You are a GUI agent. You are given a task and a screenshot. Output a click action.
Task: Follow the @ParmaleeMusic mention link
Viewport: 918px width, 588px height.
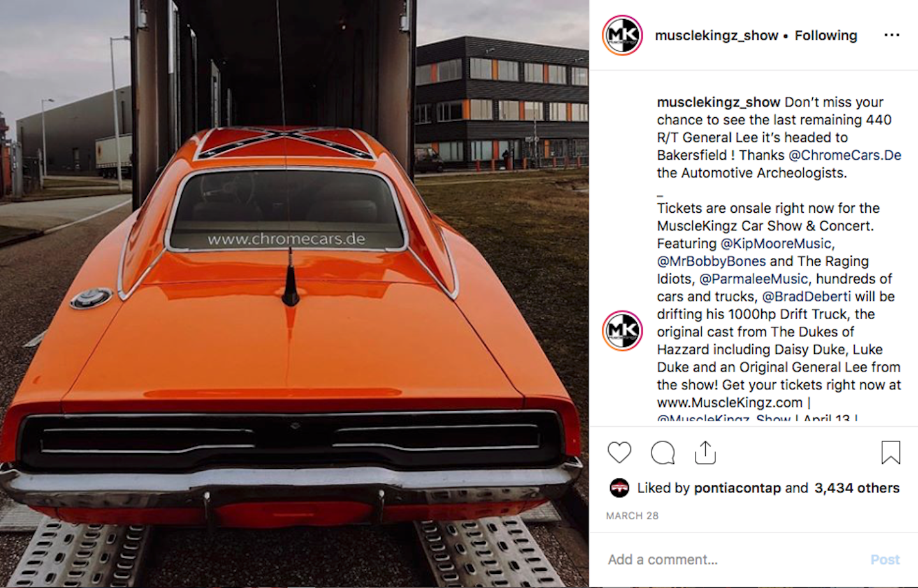[754, 279]
